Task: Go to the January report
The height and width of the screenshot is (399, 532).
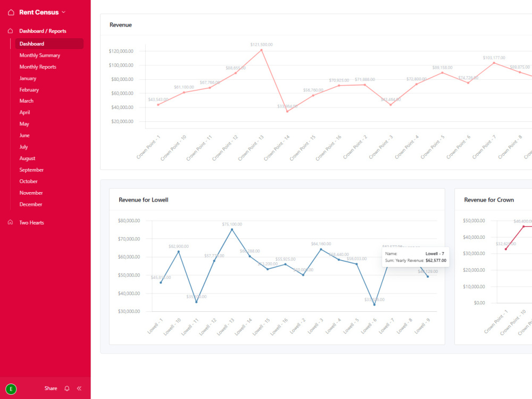Action: [28, 78]
